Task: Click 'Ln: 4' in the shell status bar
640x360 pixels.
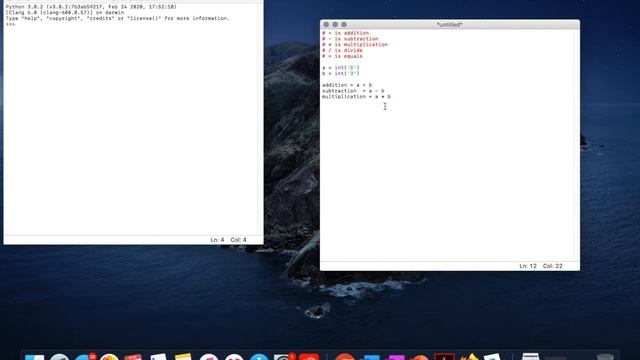Action: [x=217, y=240]
